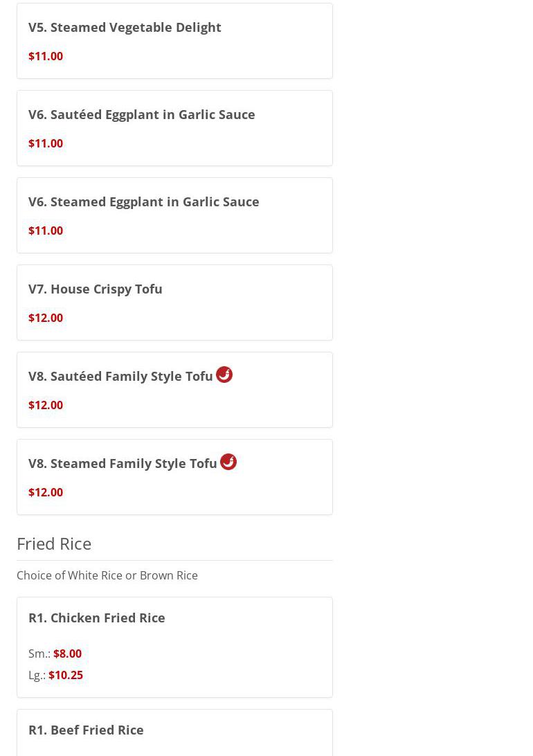The height and width of the screenshot is (756, 533).
Task: Open V7. House Crispy Tofu
Action: pyautogui.click(x=96, y=289)
